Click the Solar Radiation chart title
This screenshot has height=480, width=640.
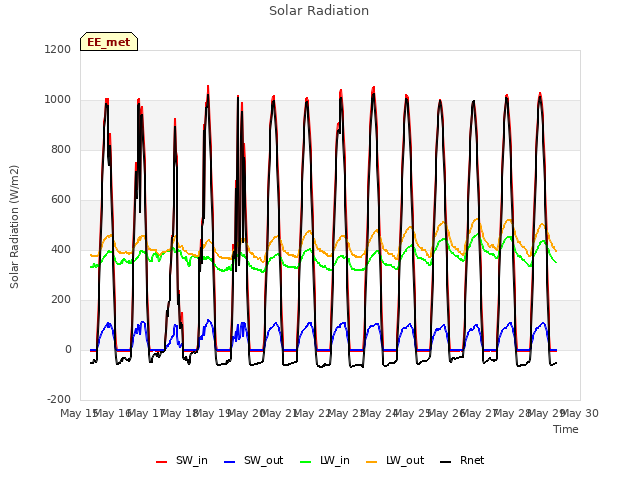(x=319, y=11)
